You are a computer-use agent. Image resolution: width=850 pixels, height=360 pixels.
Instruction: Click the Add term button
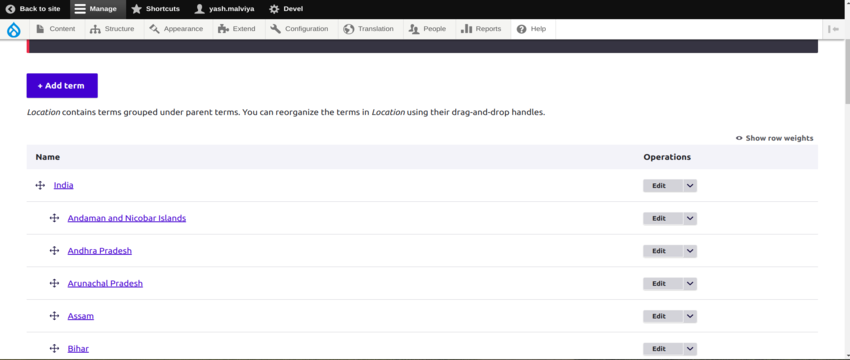(62, 86)
